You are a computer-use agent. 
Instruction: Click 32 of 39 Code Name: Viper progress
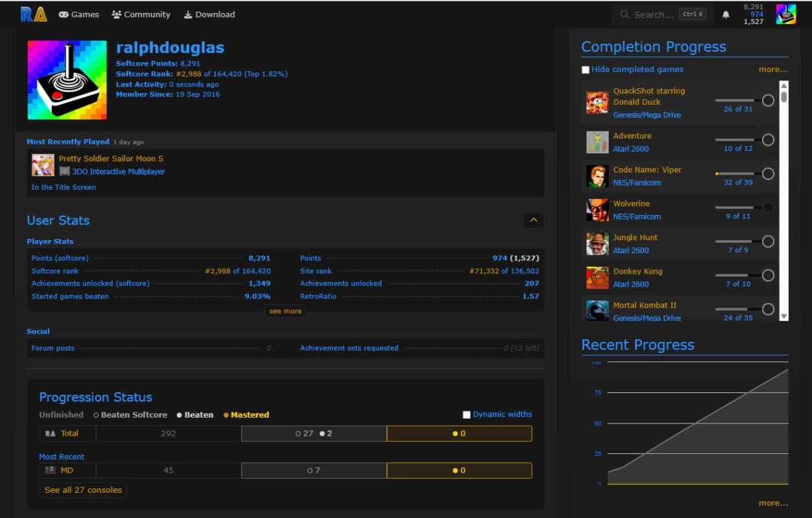(738, 182)
